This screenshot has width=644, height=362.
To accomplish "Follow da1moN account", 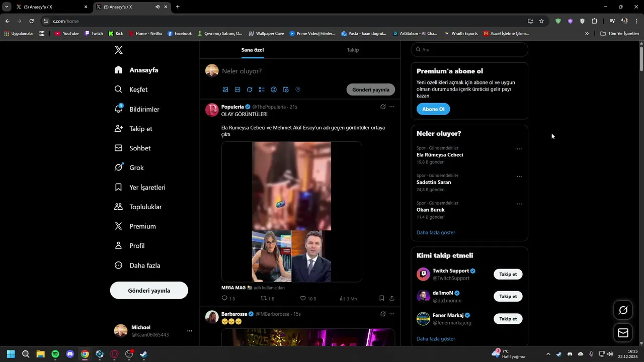I will point(508,297).
